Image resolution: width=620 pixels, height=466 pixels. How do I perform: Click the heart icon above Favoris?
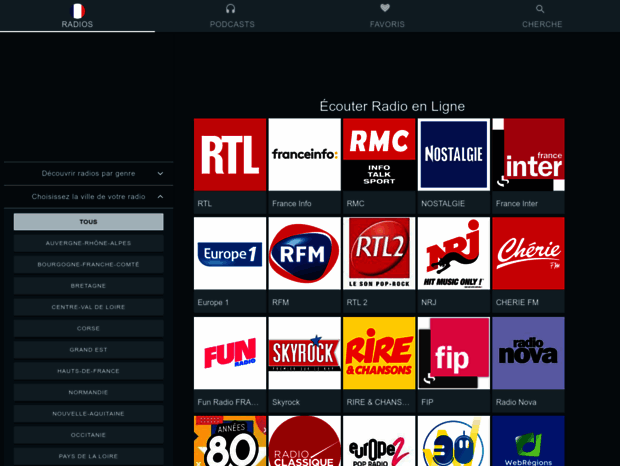(x=385, y=8)
